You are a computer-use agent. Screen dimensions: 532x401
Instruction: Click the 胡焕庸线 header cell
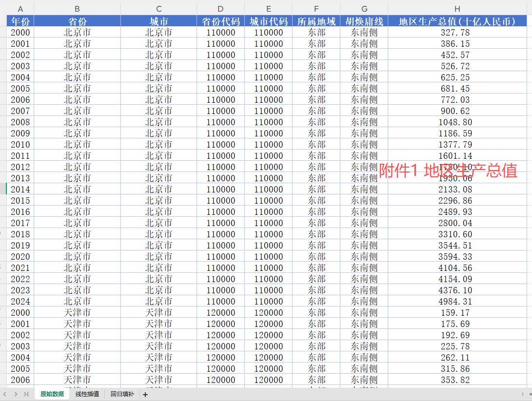(364, 21)
